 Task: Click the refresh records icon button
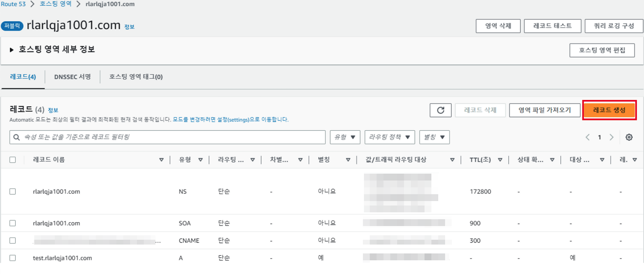(x=440, y=110)
